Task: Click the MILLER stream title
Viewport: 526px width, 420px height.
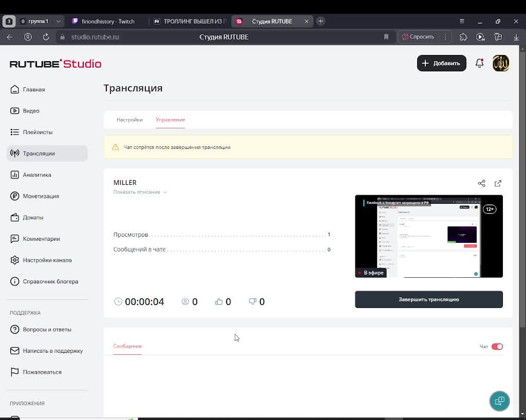Action: tap(125, 183)
